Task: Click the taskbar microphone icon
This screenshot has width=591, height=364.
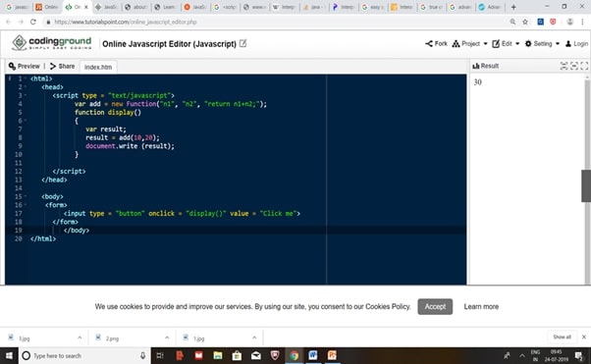Action: point(143,355)
